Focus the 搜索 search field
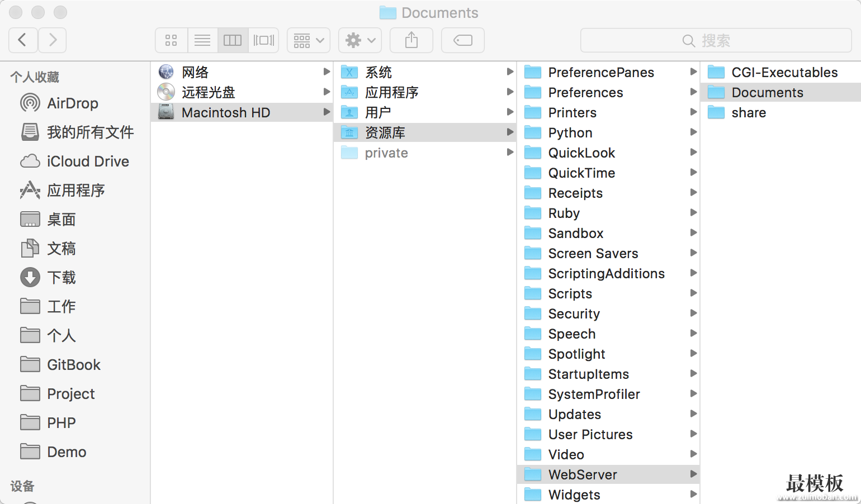 click(716, 40)
